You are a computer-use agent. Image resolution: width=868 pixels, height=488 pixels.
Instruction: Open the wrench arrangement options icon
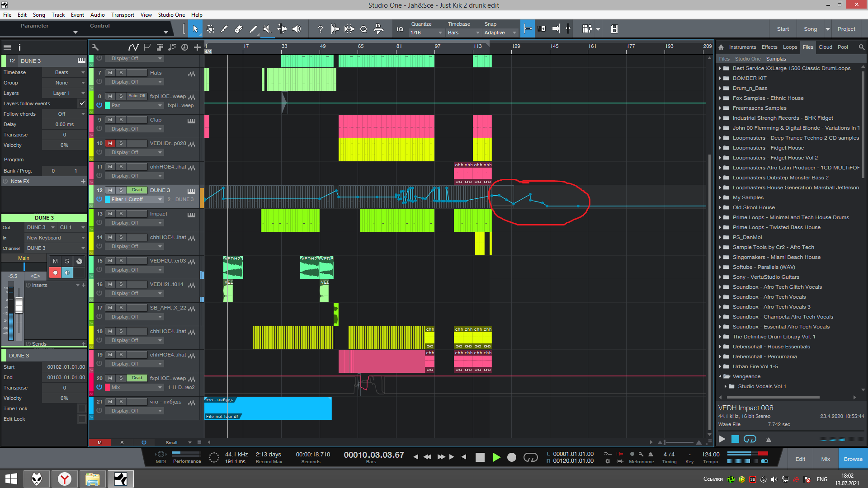[x=95, y=47]
